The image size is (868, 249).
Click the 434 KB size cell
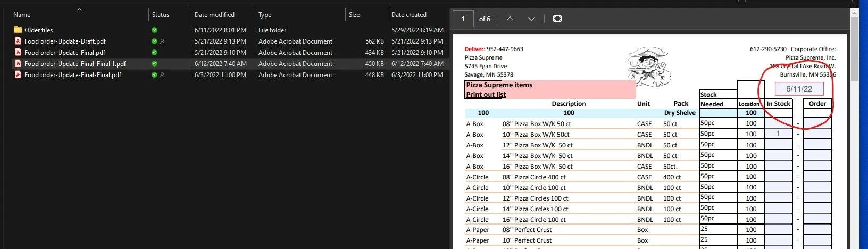tap(374, 53)
